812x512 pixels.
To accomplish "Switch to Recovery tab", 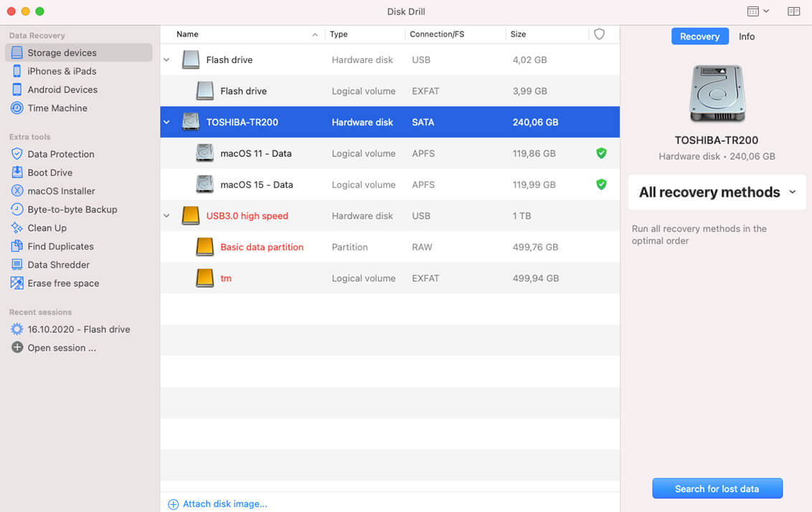I will click(x=699, y=37).
